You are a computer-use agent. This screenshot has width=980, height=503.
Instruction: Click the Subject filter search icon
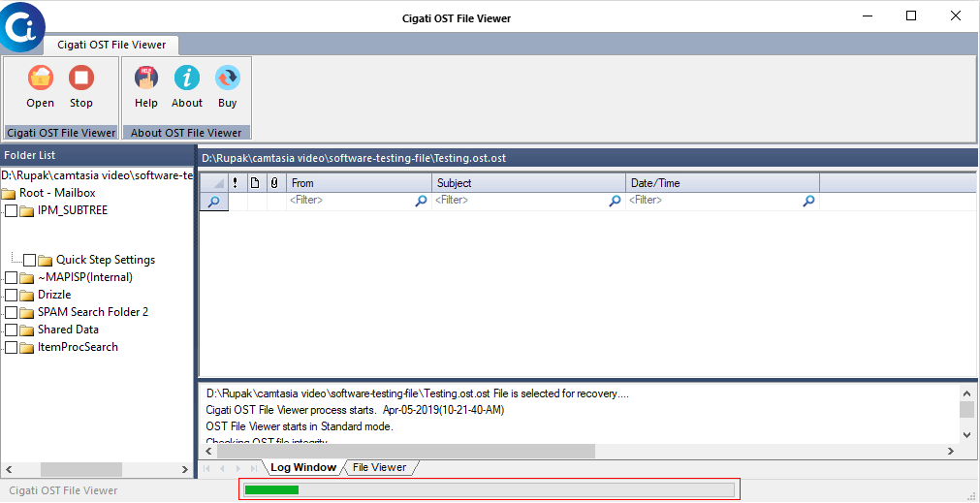(615, 202)
